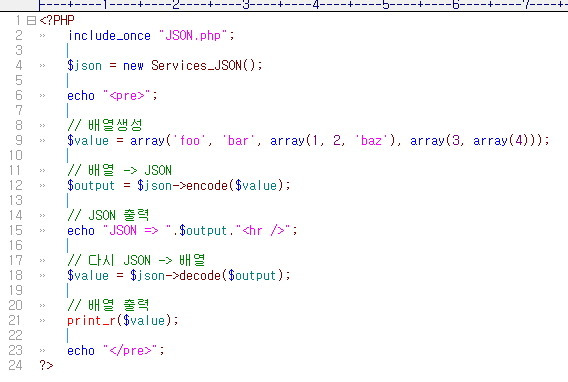Click the "<hr />" string on line 15

(x=263, y=230)
